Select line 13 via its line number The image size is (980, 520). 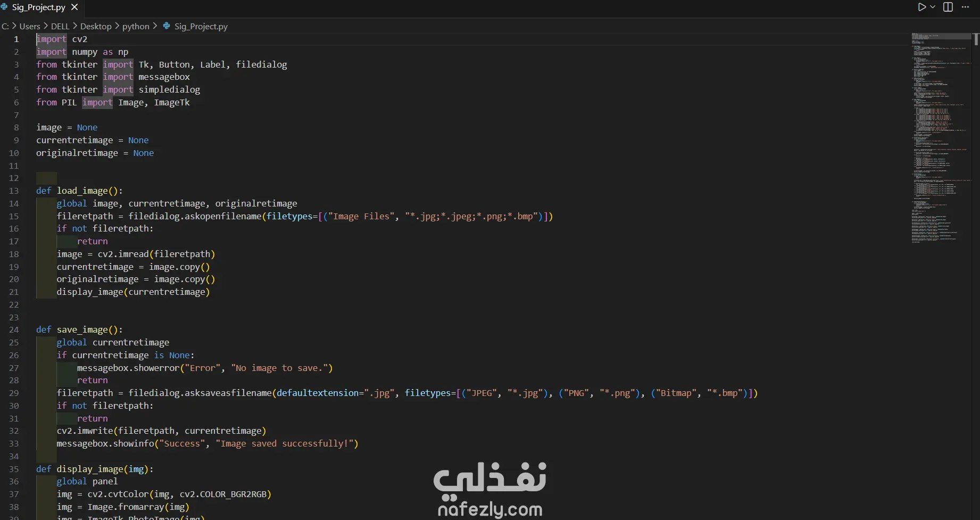14,191
